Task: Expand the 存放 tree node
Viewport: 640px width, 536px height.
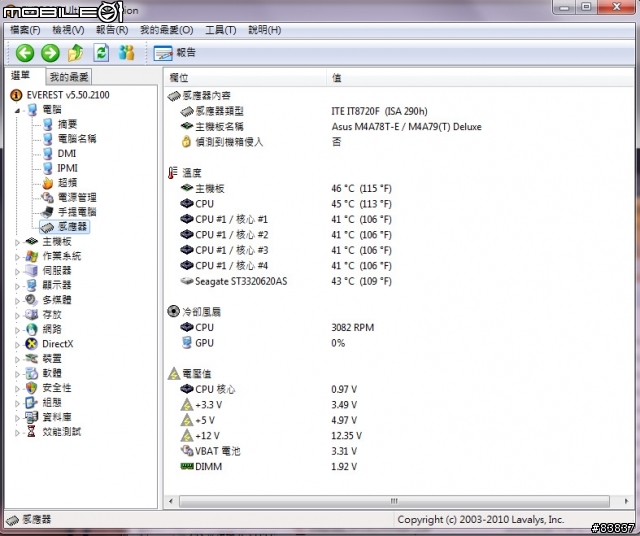Action: [17, 316]
